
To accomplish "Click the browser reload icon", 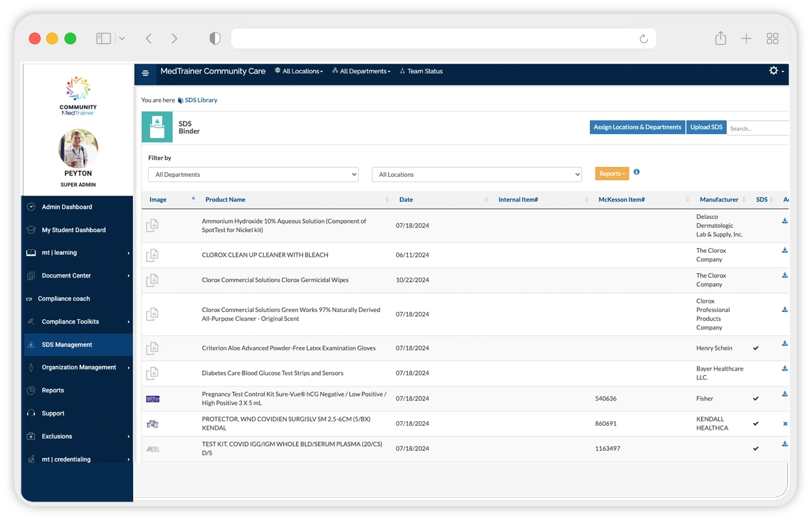I will [x=643, y=39].
